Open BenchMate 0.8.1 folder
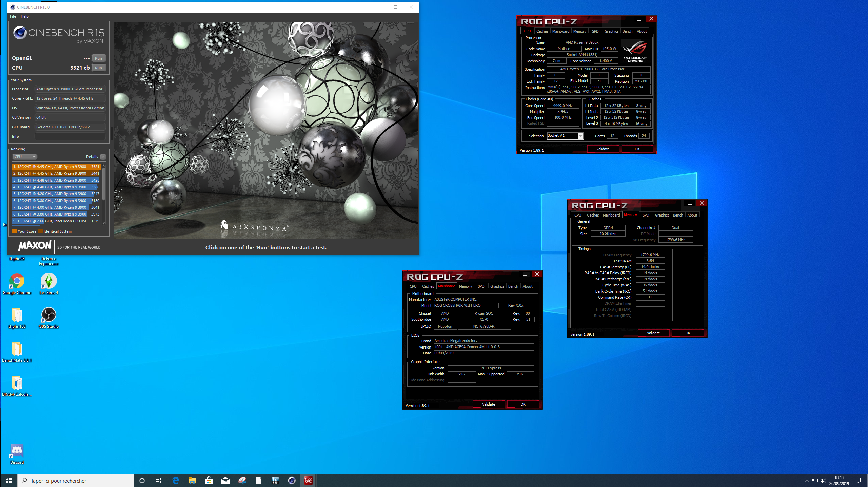The image size is (868, 487). point(17,352)
